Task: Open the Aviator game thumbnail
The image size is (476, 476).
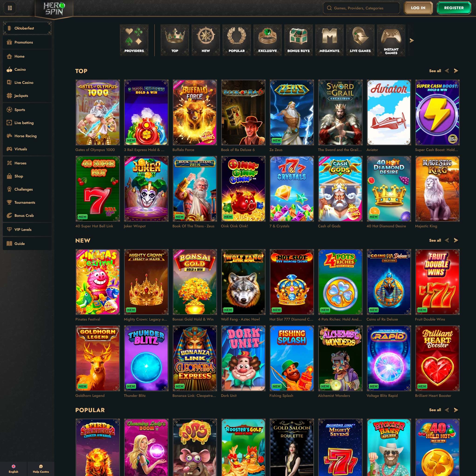Action: pyautogui.click(x=389, y=112)
